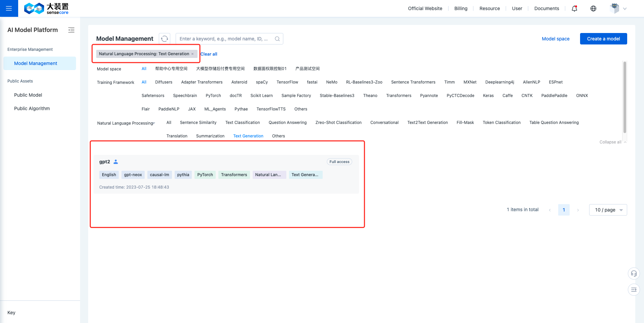Open the language globe menu
Viewport: 644px width, 323px height.
click(x=594, y=8)
